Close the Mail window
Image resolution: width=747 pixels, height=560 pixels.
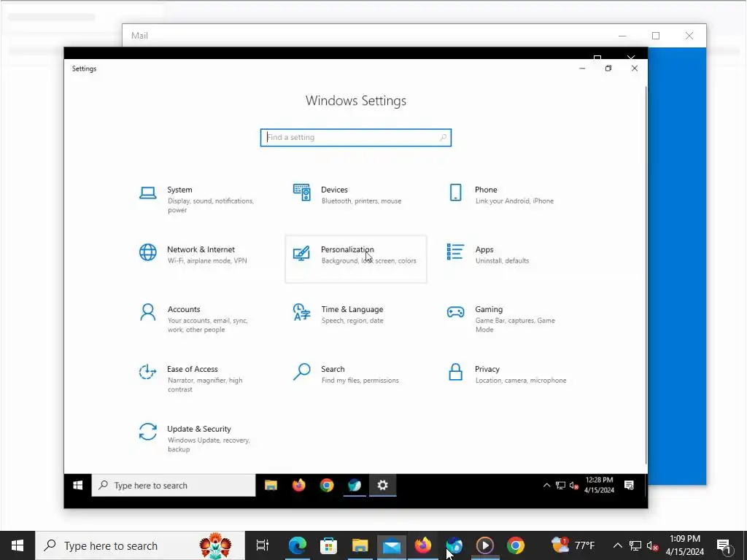[689, 36]
